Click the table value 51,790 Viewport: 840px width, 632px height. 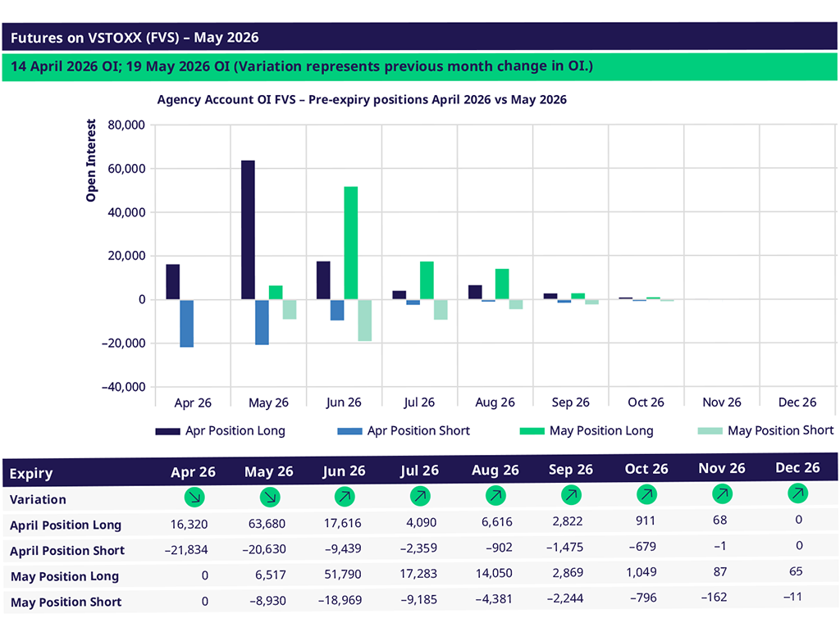[x=342, y=574]
